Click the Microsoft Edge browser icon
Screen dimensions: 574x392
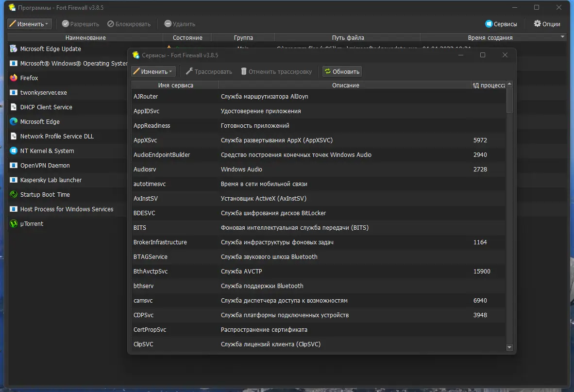coord(14,121)
